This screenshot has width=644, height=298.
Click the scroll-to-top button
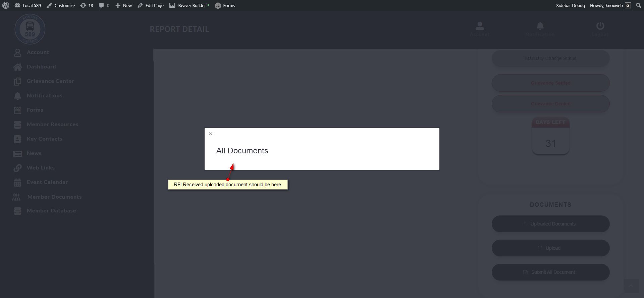pos(631,286)
